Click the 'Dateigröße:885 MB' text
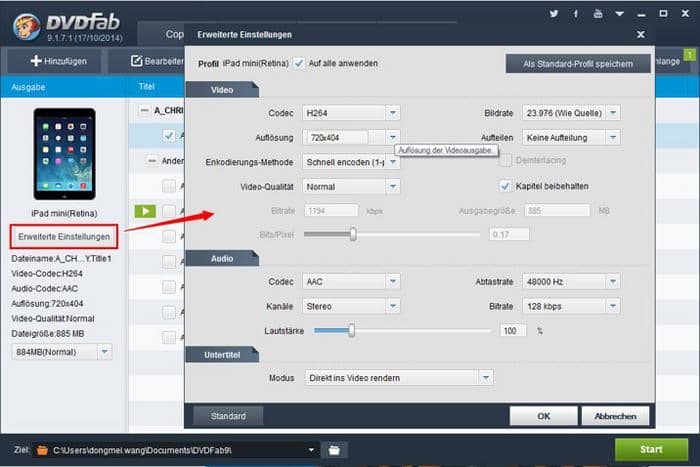Screen dimensions: 700x467 pyautogui.click(x=47, y=334)
